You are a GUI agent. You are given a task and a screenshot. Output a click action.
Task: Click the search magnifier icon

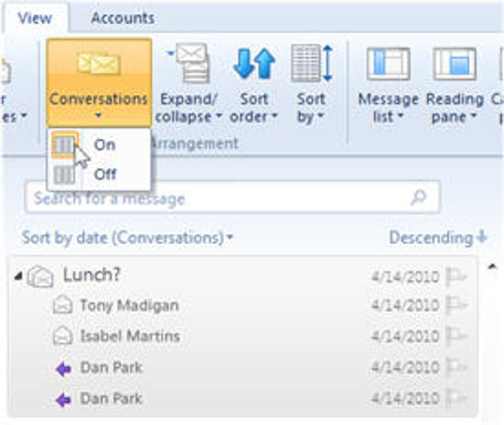point(418,198)
